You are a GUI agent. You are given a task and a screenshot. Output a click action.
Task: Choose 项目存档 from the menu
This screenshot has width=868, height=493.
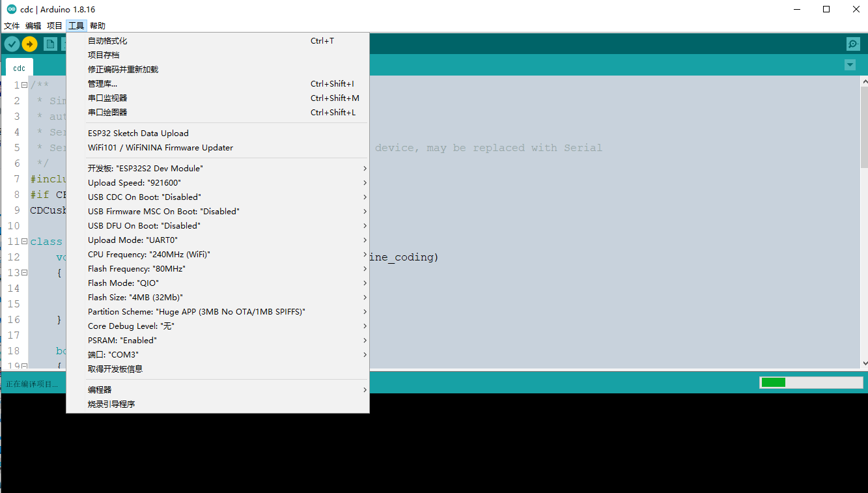tap(217, 55)
